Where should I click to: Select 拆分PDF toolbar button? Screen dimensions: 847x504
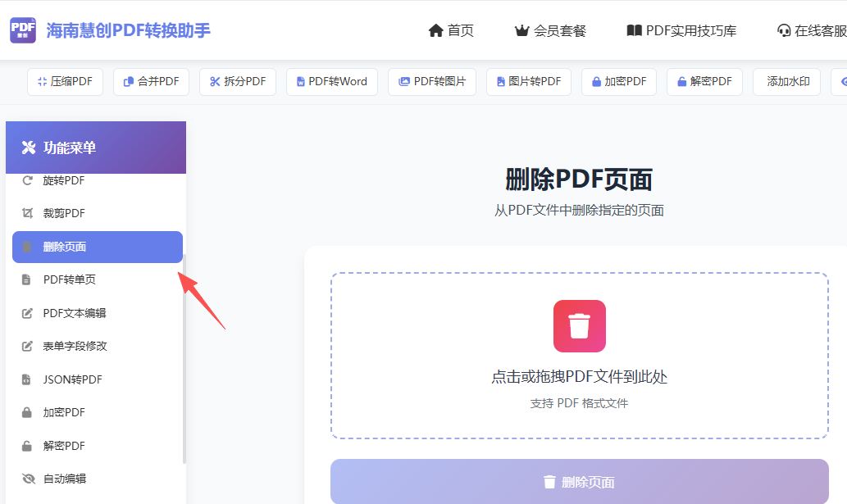[238, 81]
